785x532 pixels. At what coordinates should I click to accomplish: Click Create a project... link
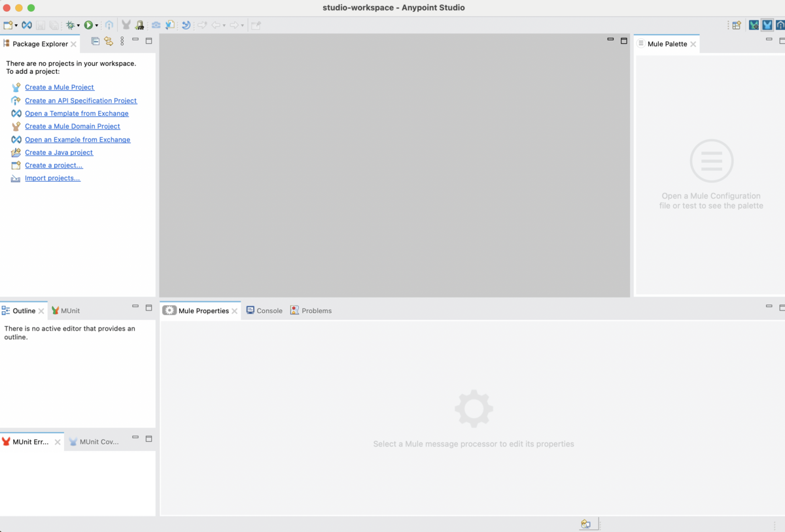click(54, 165)
